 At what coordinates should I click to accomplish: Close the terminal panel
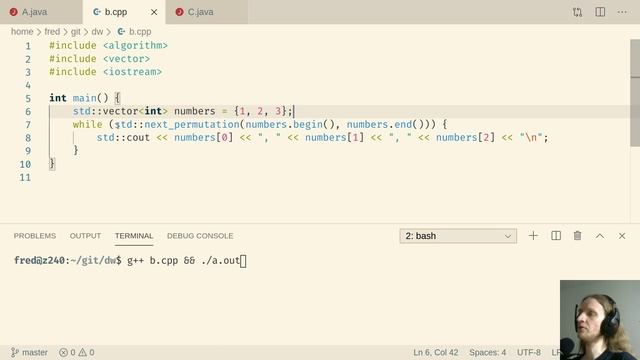[x=622, y=236]
